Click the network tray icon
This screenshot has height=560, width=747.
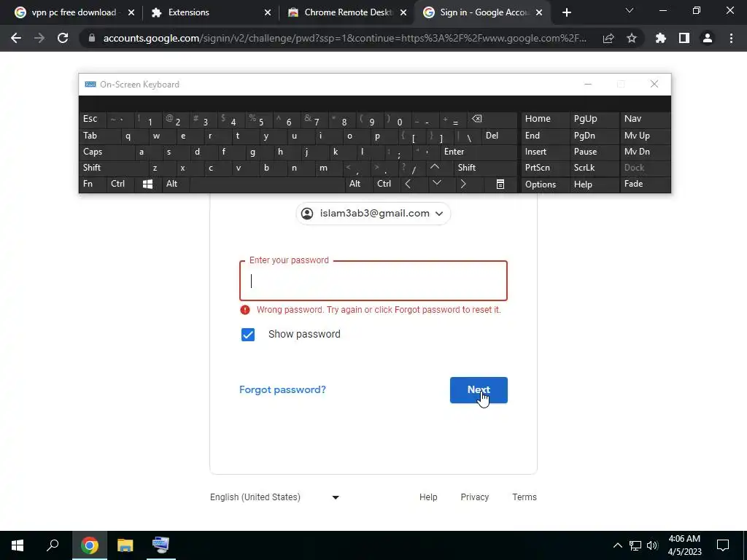pyautogui.click(x=635, y=545)
